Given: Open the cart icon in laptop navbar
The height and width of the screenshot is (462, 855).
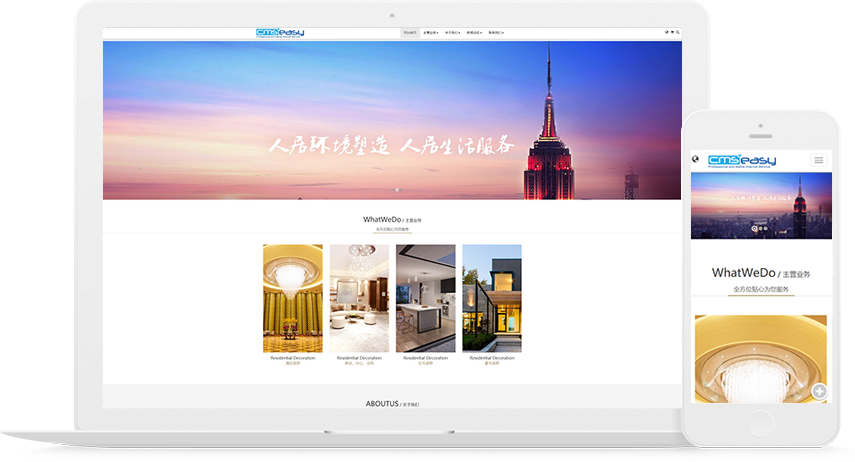Looking at the screenshot, I should coord(672,32).
